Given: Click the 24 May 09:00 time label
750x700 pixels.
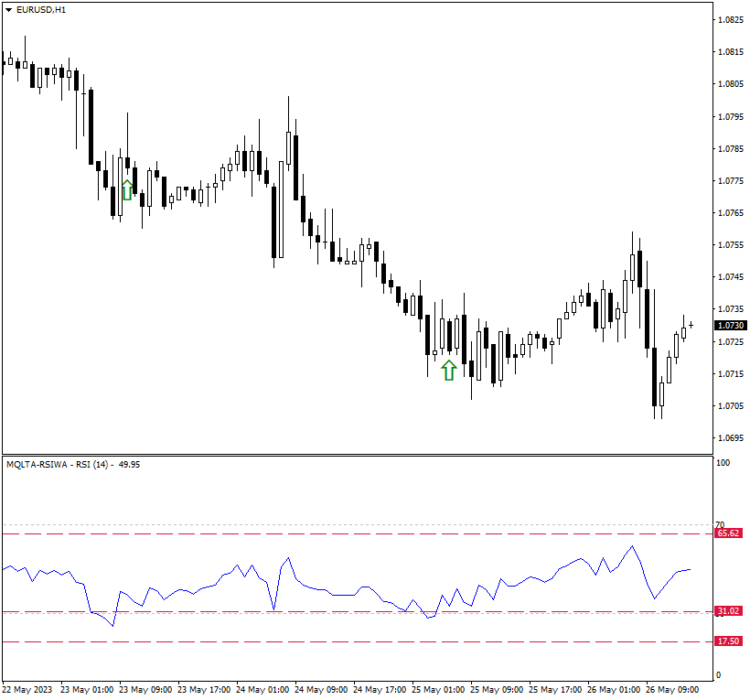Looking at the screenshot, I should [x=321, y=690].
